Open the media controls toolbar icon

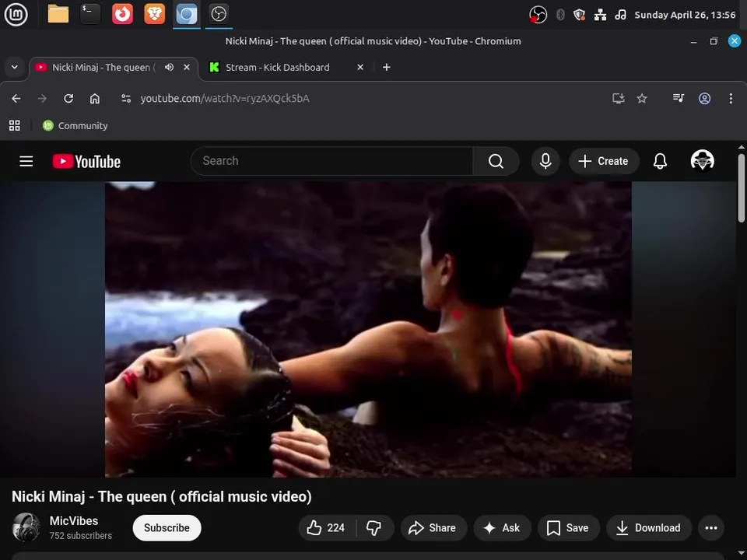coord(679,99)
